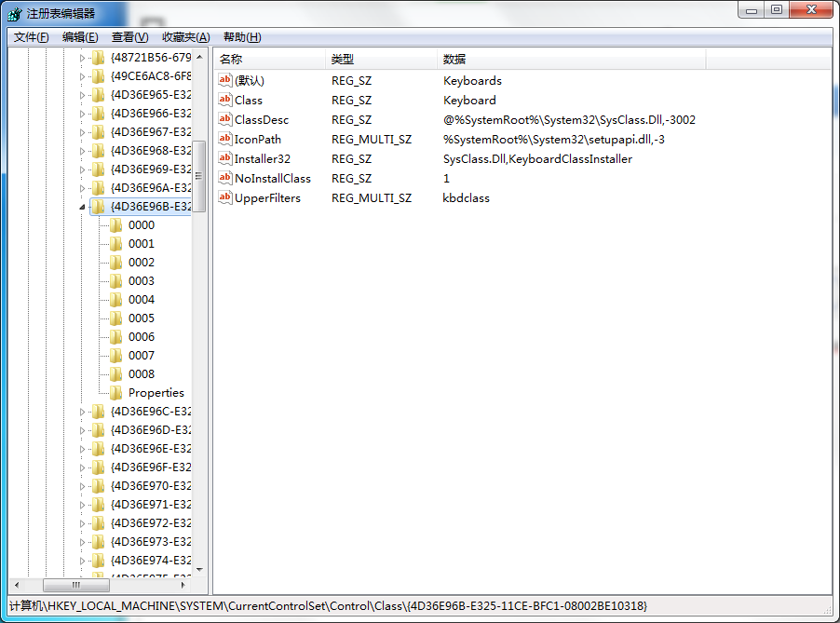
Task: Click the string icon beside the UpperFilters value
Action: tap(224, 197)
